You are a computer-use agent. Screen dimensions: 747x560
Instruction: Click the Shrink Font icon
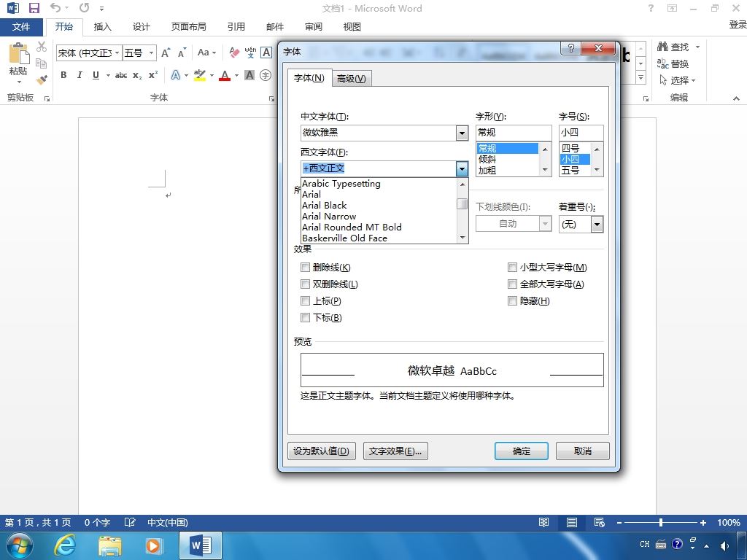click(x=182, y=52)
